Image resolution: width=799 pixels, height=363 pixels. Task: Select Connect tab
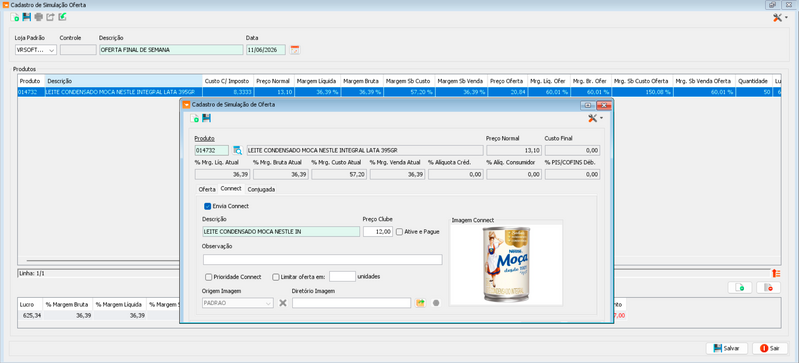pyautogui.click(x=231, y=189)
